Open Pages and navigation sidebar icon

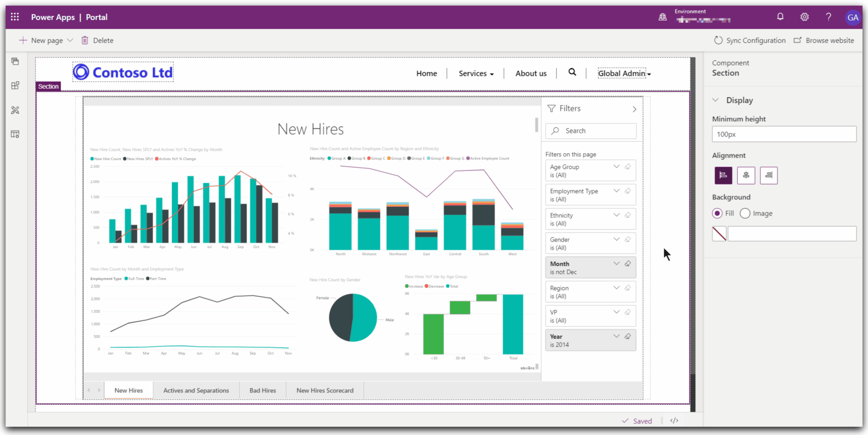[15, 62]
